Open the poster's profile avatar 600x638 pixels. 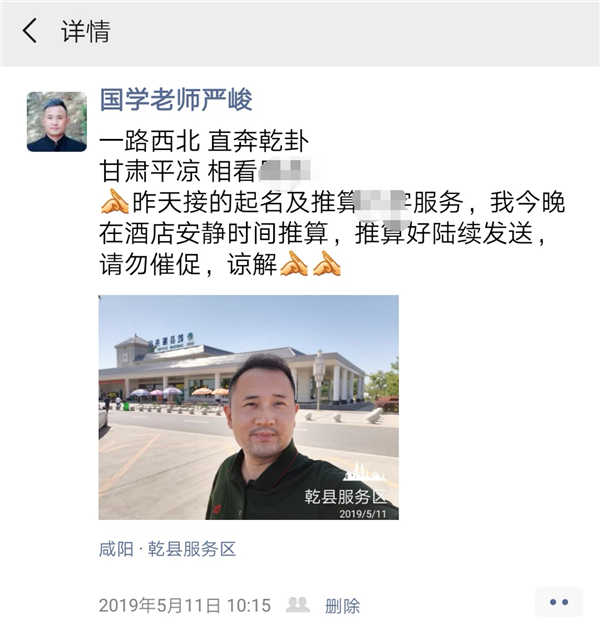point(57,122)
